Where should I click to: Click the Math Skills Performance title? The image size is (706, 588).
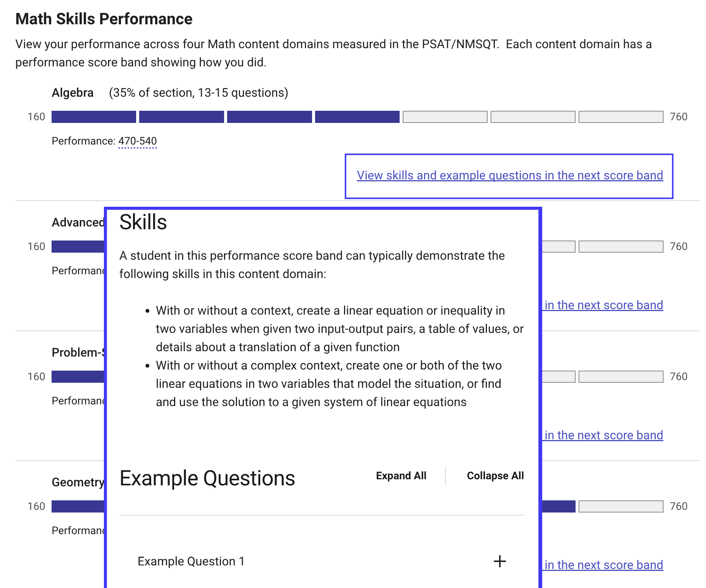104,19
